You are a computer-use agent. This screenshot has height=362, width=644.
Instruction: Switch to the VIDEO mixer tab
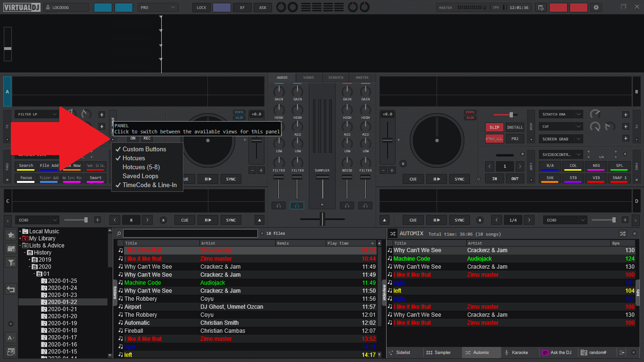(309, 78)
